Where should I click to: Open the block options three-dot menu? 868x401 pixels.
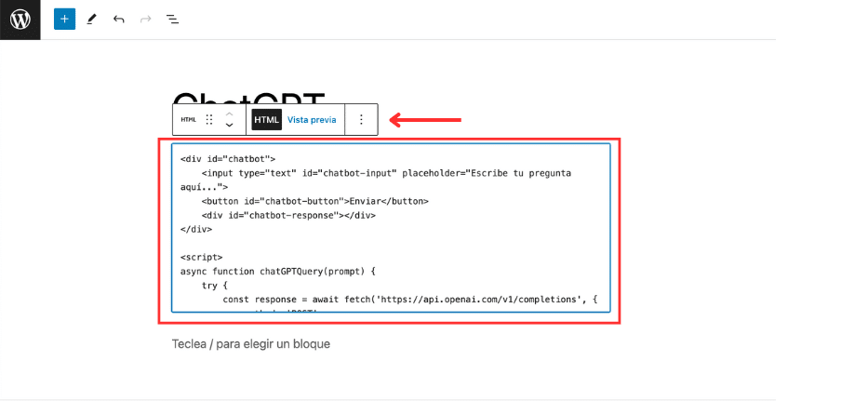pos(361,120)
